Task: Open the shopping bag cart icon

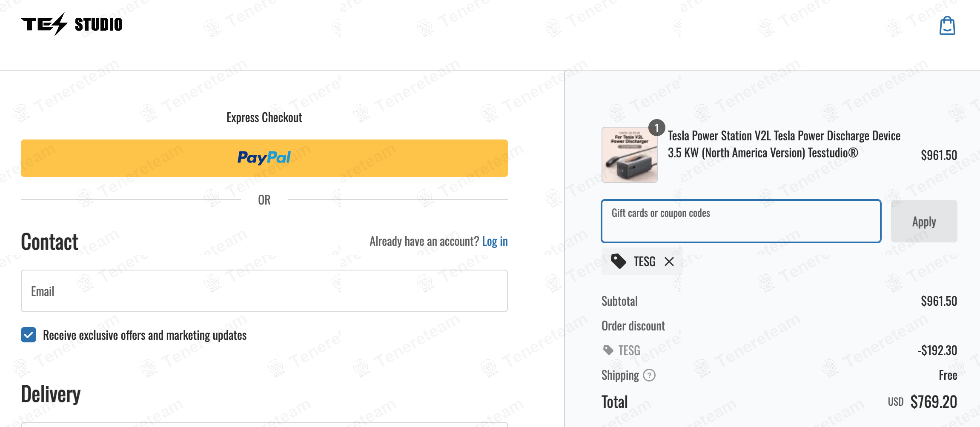Action: pos(947,26)
